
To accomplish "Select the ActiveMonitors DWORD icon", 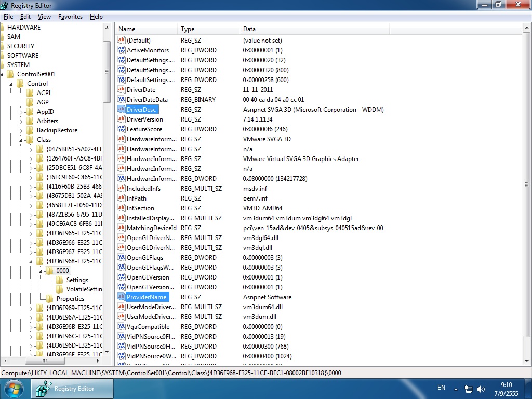I will tap(121, 50).
